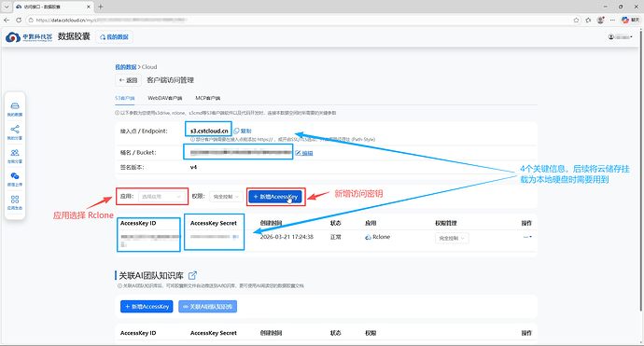Change the Rclone key permission dropdown
Viewport: 644px width, 346px height.
[452, 238]
